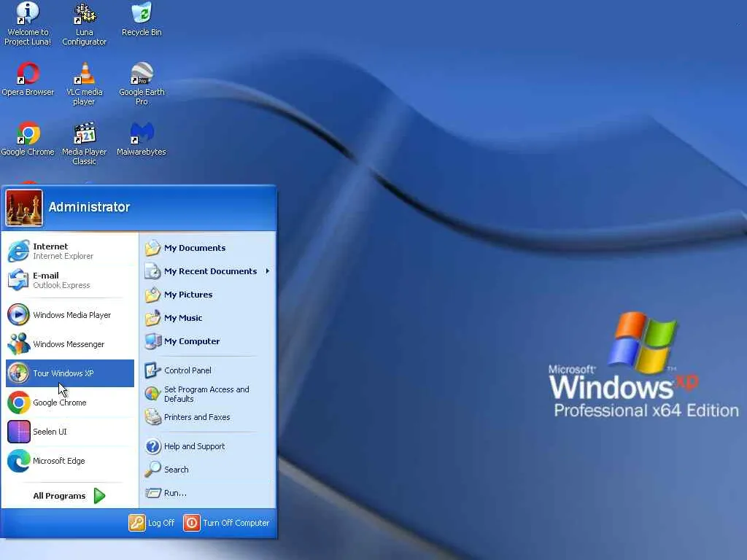Expand the My Recent Documents submenu arrow

(x=267, y=271)
